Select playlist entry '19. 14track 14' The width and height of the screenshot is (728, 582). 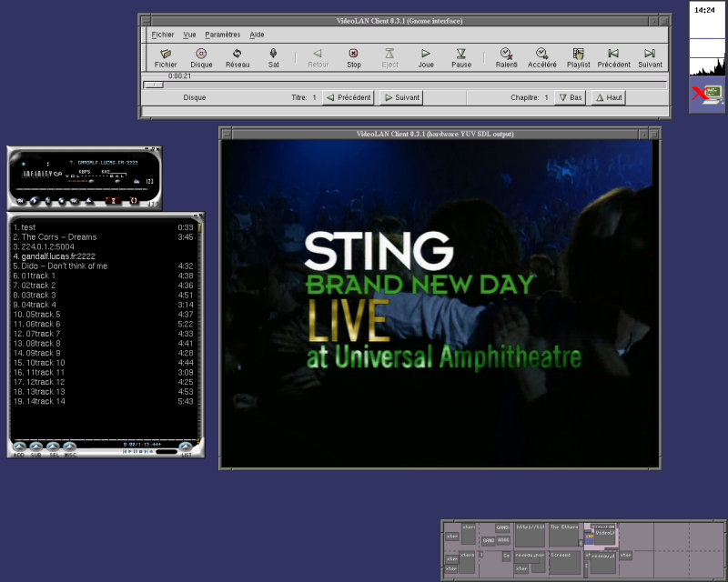coord(103,401)
